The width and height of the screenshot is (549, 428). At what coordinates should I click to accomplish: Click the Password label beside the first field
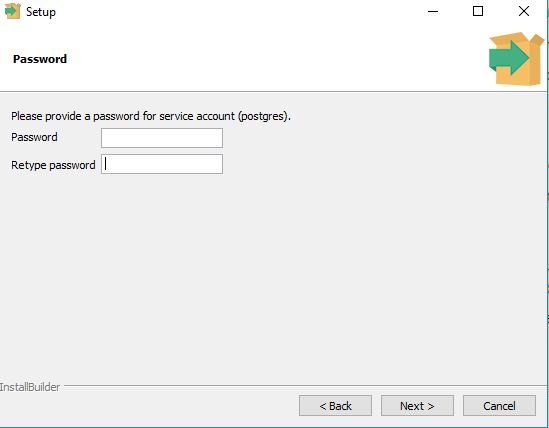click(x=34, y=137)
